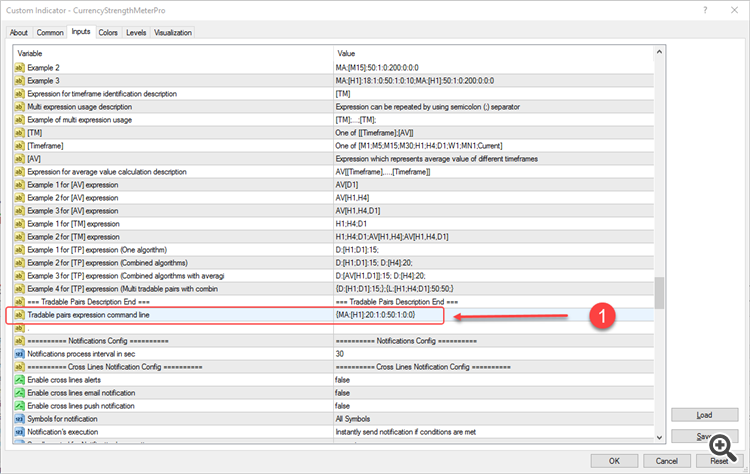750x474 pixels.
Task: Select value D:[H1;D1]:15; D:[H4]:20;
Action: (x=374, y=263)
